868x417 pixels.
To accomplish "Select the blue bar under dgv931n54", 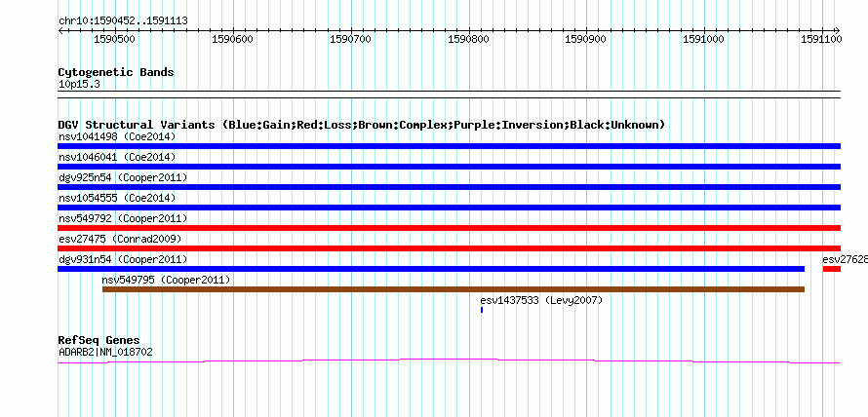I will point(431,269).
